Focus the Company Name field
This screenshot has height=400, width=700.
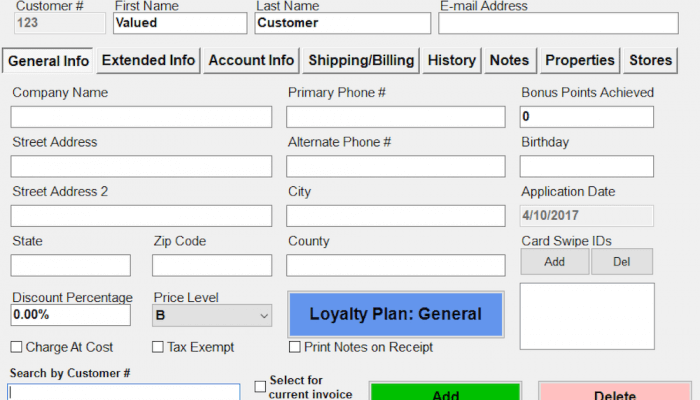[141, 117]
